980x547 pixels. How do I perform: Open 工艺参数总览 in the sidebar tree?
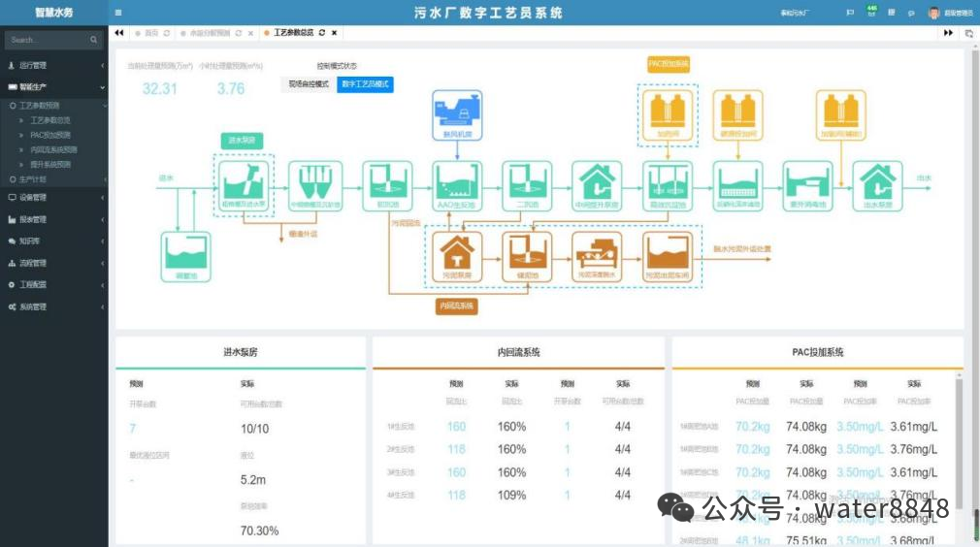click(50, 120)
